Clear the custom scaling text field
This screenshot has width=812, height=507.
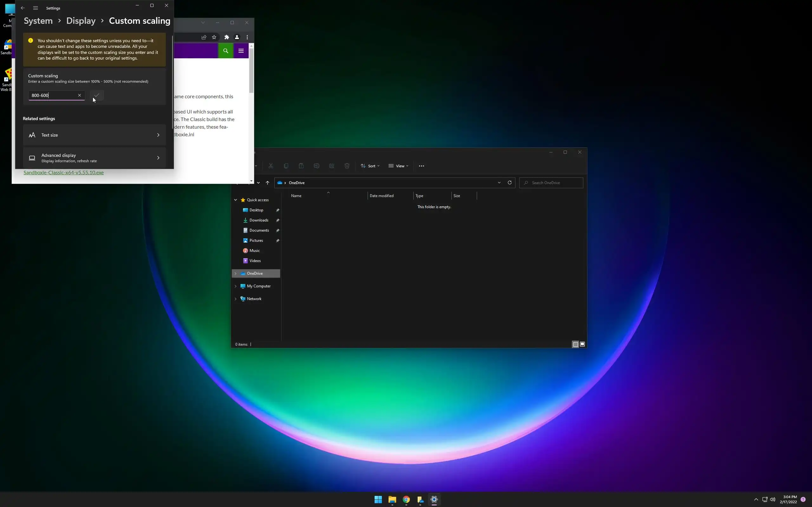[x=80, y=95]
